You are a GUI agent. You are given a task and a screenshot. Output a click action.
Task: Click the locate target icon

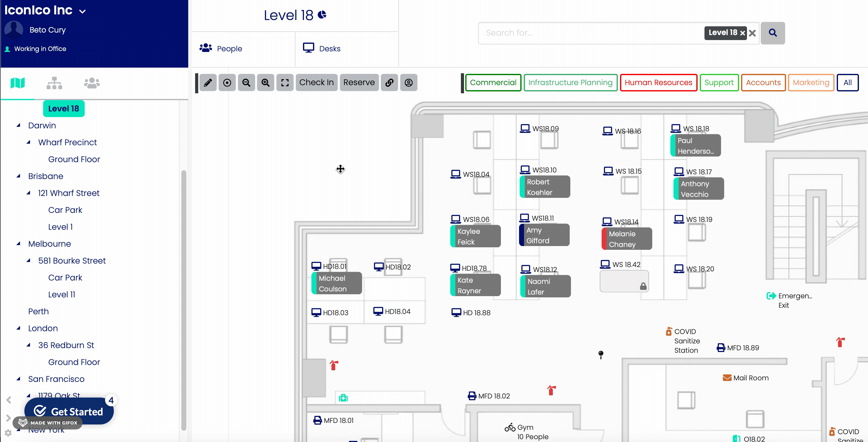pos(227,83)
